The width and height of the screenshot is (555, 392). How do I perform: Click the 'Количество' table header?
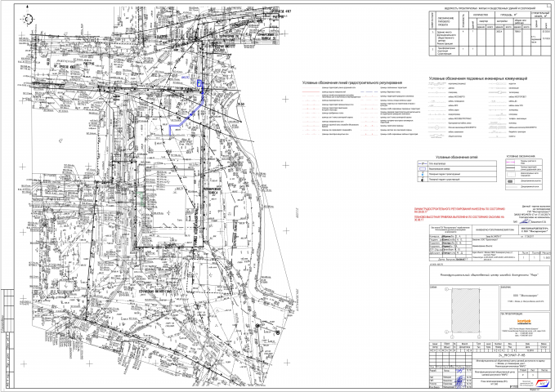pyautogui.click(x=481, y=15)
